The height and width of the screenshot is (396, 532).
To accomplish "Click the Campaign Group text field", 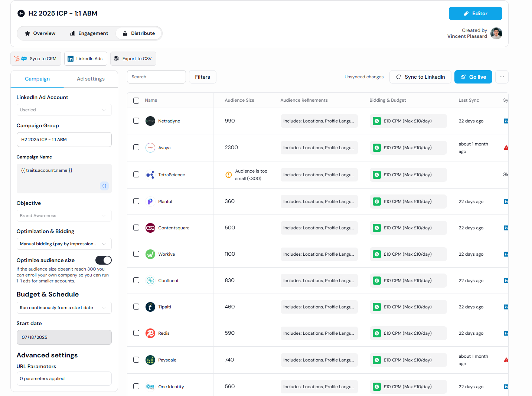I will click(x=64, y=140).
